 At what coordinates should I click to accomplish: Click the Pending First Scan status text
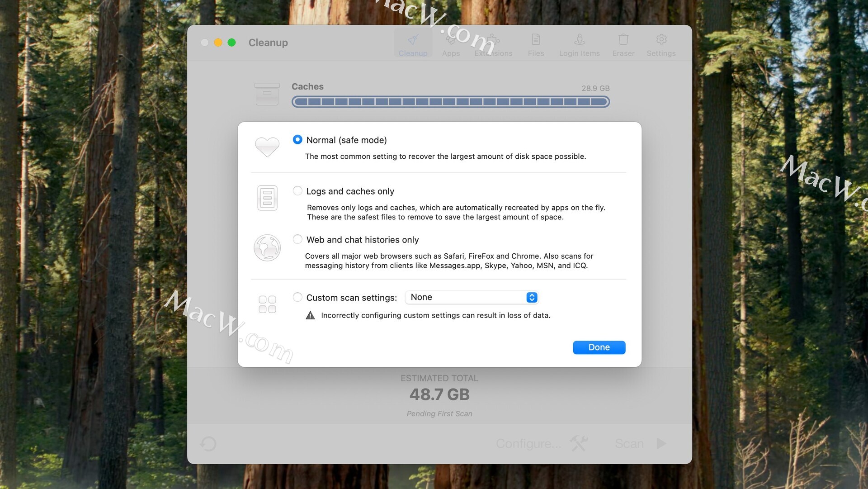click(439, 413)
